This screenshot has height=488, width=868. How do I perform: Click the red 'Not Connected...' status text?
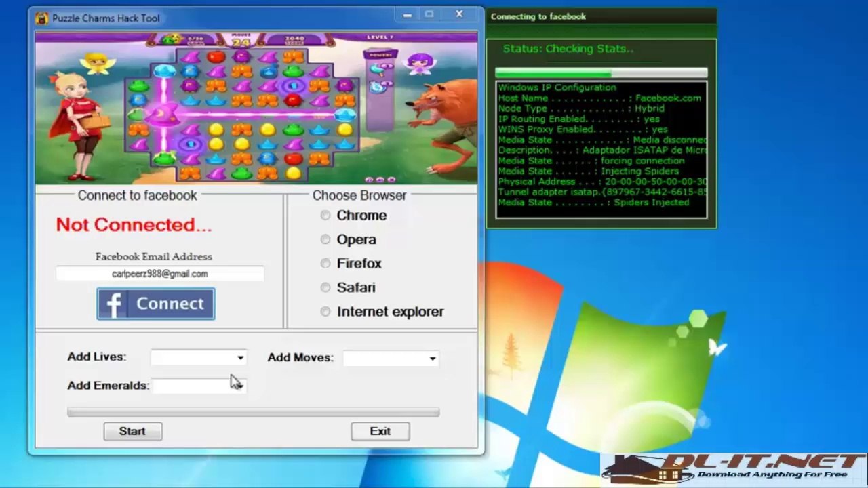[x=134, y=225]
